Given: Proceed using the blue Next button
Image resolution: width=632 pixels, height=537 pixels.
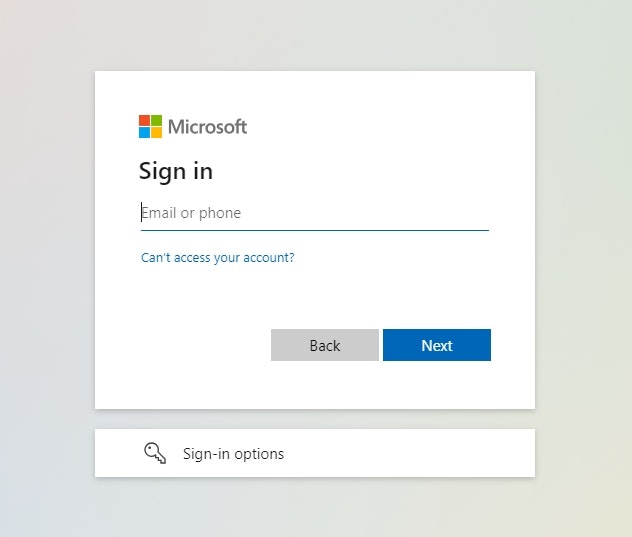Looking at the screenshot, I should pos(437,345).
